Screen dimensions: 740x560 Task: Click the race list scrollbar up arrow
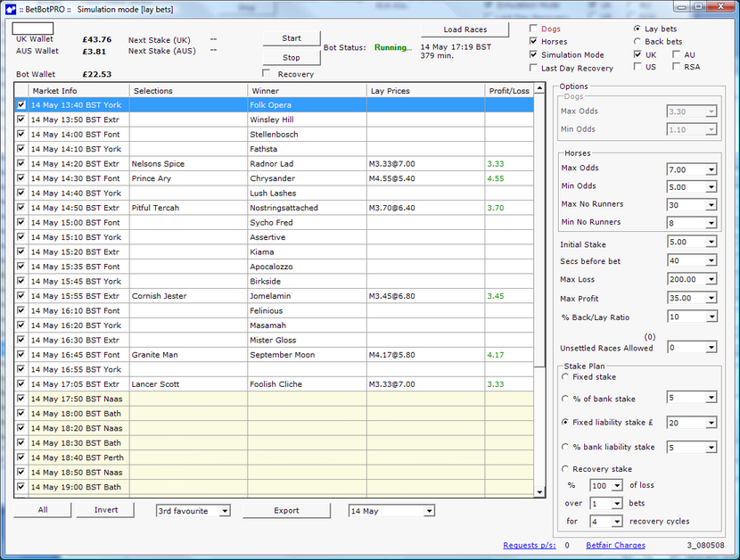pos(540,88)
